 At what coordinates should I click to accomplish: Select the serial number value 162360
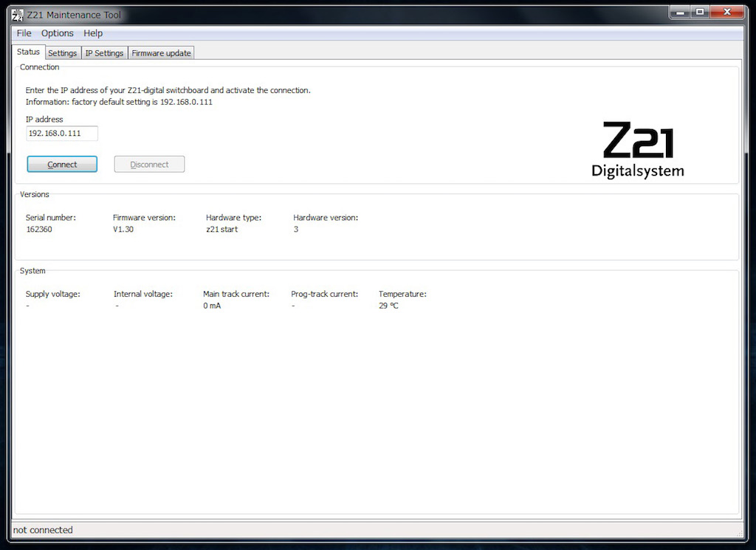tap(39, 230)
